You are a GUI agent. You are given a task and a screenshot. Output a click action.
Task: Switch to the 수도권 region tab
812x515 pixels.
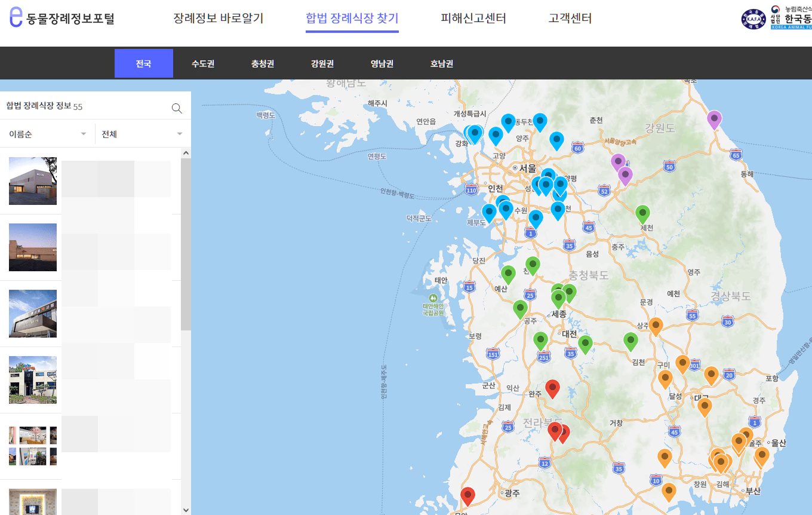[203, 63]
